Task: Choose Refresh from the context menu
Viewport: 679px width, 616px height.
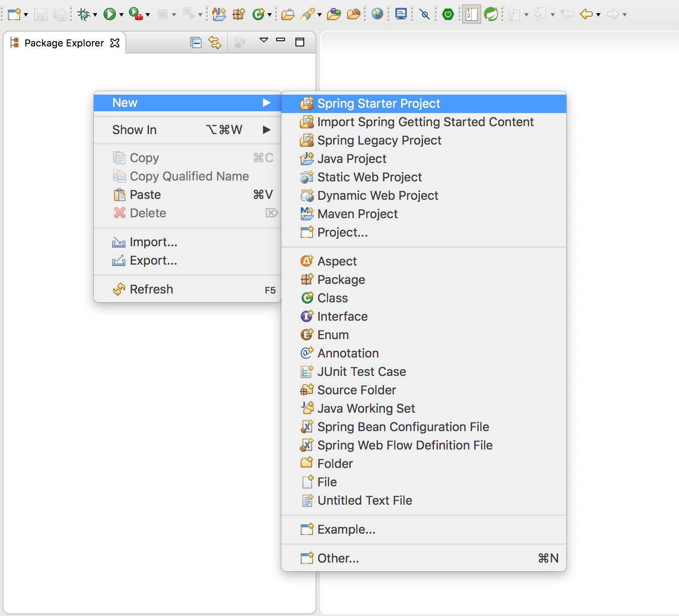Action: pos(188,289)
